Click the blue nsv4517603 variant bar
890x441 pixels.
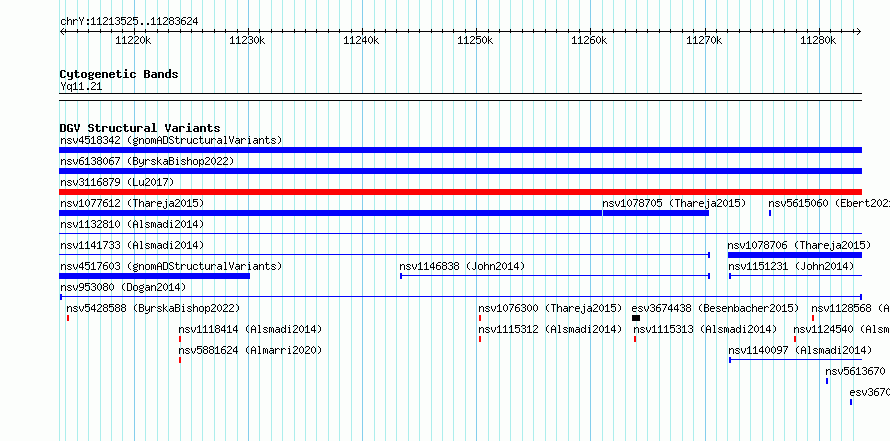tap(155, 276)
